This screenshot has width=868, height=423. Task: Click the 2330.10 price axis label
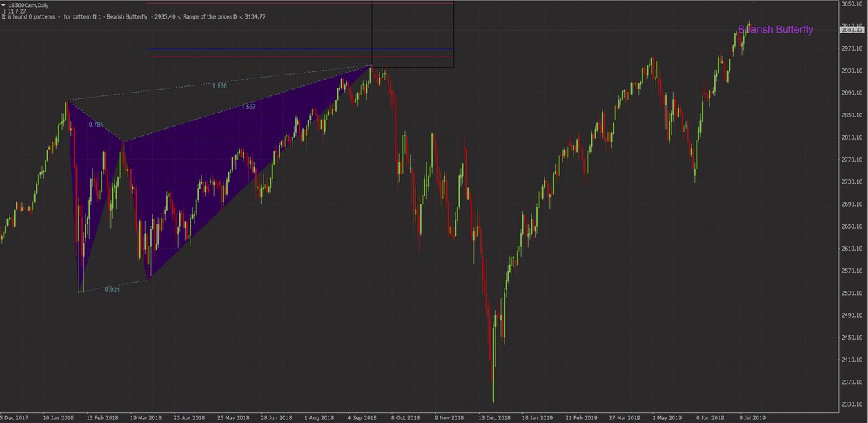click(x=852, y=405)
